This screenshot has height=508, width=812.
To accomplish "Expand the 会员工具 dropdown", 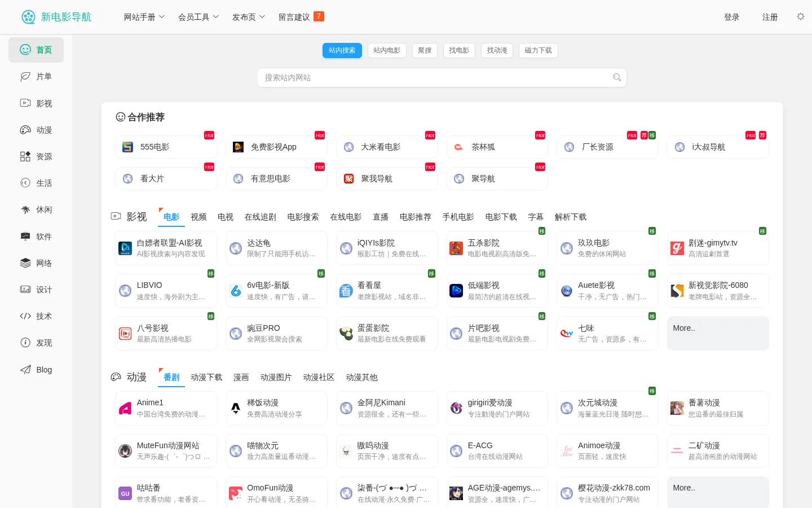I will coord(198,17).
